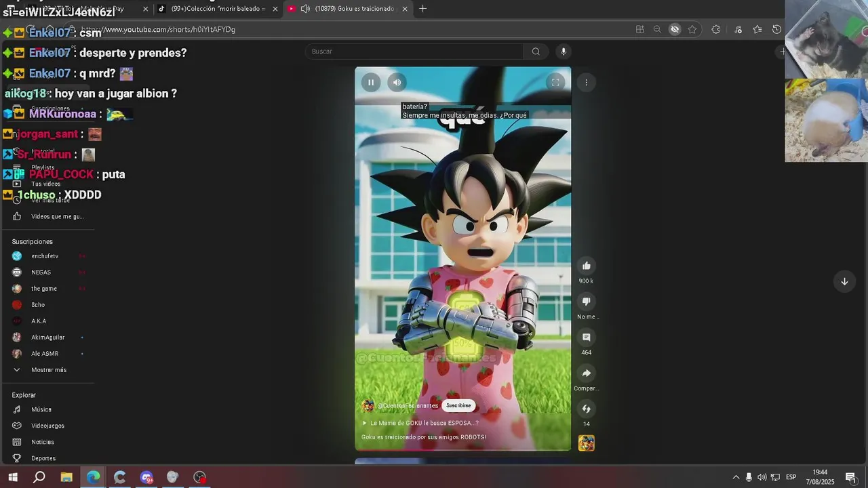Open browser History clock icon
The image size is (868, 488).
click(x=777, y=30)
